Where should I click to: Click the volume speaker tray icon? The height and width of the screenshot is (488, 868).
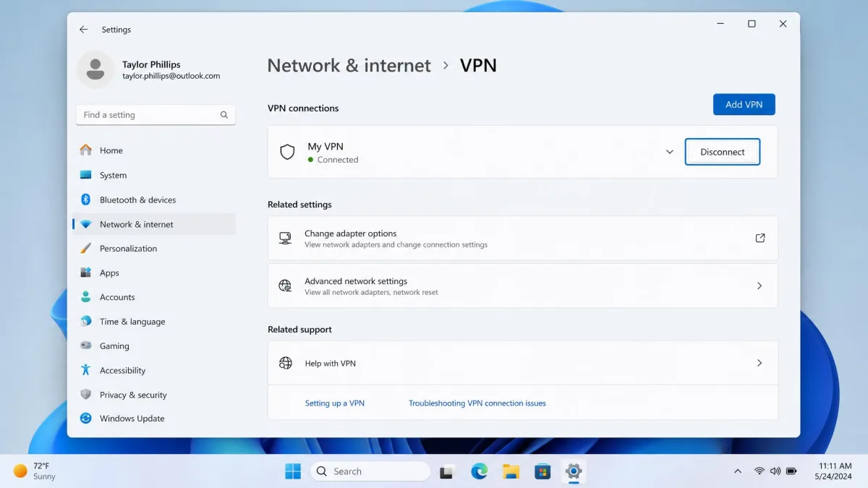click(x=775, y=471)
